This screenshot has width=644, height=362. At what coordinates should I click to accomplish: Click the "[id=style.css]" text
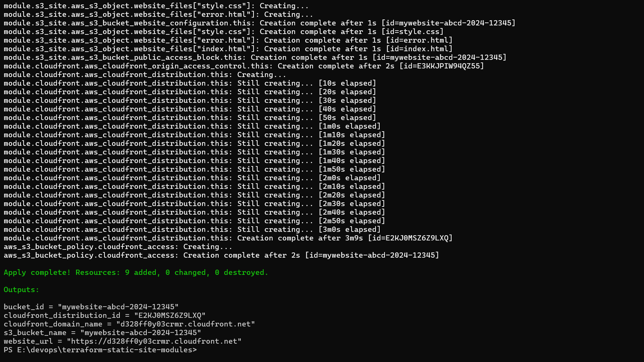pyautogui.click(x=412, y=32)
